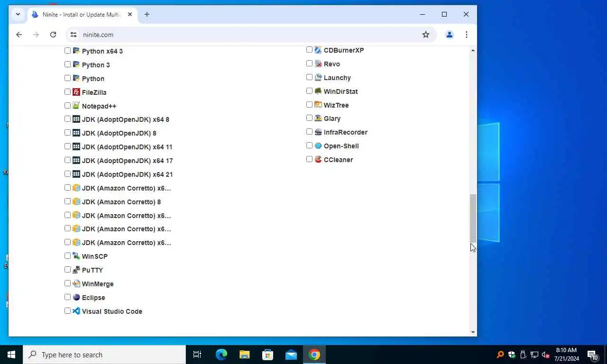Click the WinMerge app icon
Image resolution: width=607 pixels, height=364 pixels.
[x=76, y=283]
